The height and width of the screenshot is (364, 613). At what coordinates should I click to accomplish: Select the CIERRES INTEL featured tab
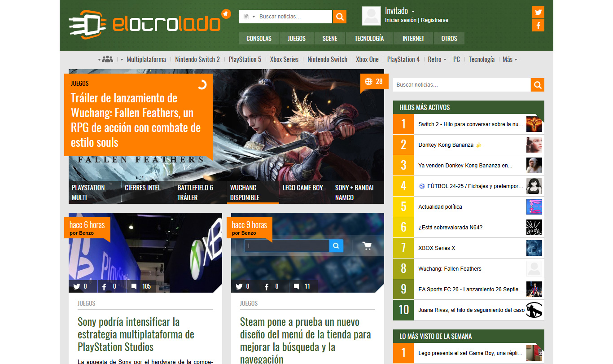pos(147,193)
